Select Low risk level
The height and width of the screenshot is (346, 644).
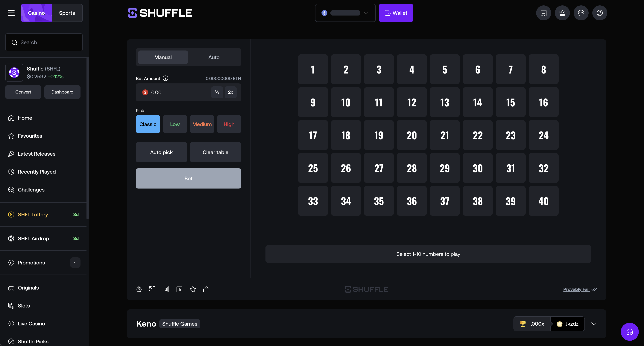[x=175, y=124]
